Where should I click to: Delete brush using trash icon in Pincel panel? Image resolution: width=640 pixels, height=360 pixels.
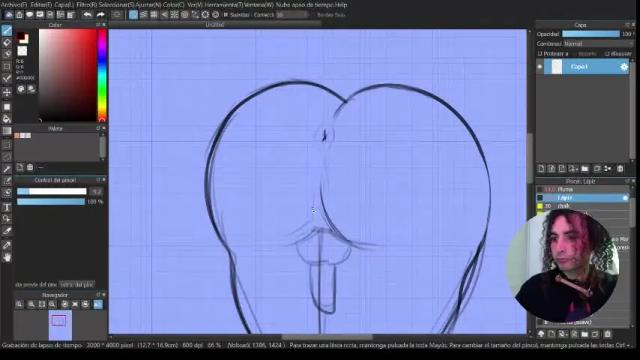(607, 334)
